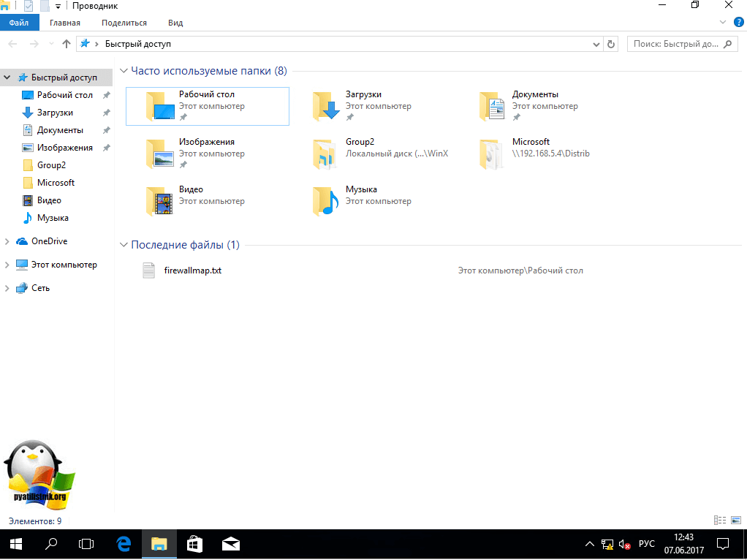Select Microsoft network folder tile icon
Viewport: 747px width, 560px height.
(x=491, y=154)
